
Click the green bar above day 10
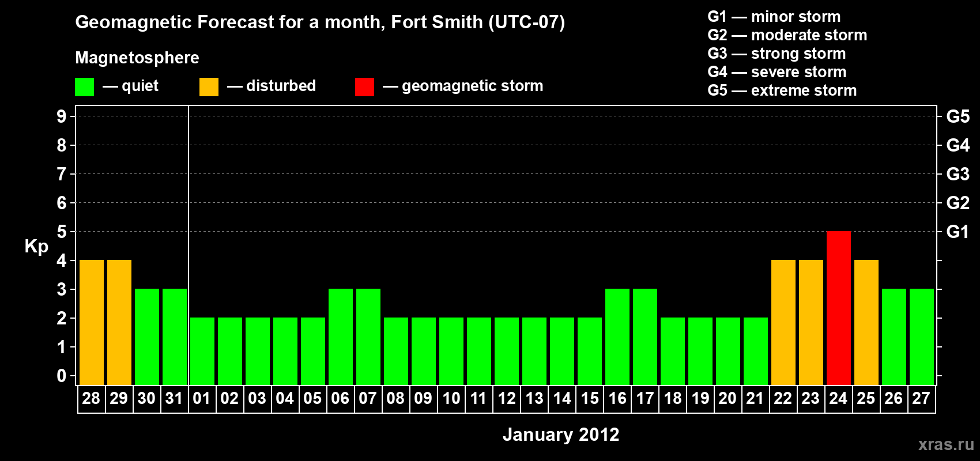click(x=451, y=351)
